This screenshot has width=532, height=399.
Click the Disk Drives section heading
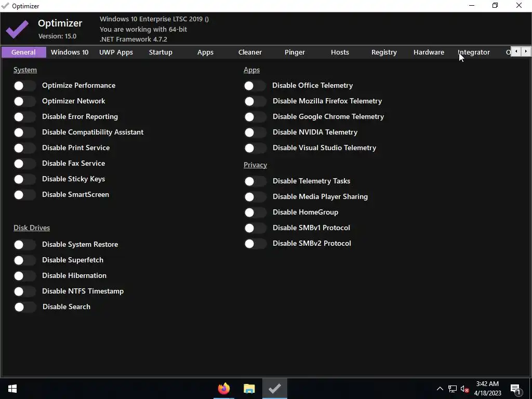(x=32, y=228)
